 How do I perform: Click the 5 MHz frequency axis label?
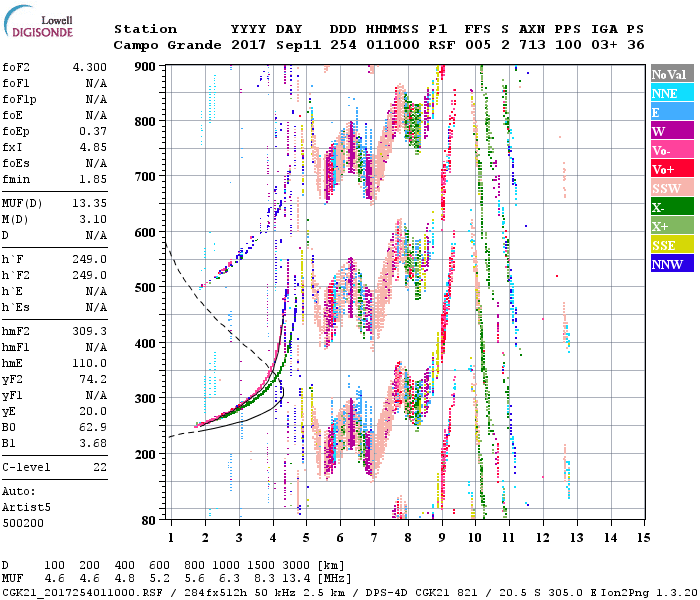click(306, 538)
